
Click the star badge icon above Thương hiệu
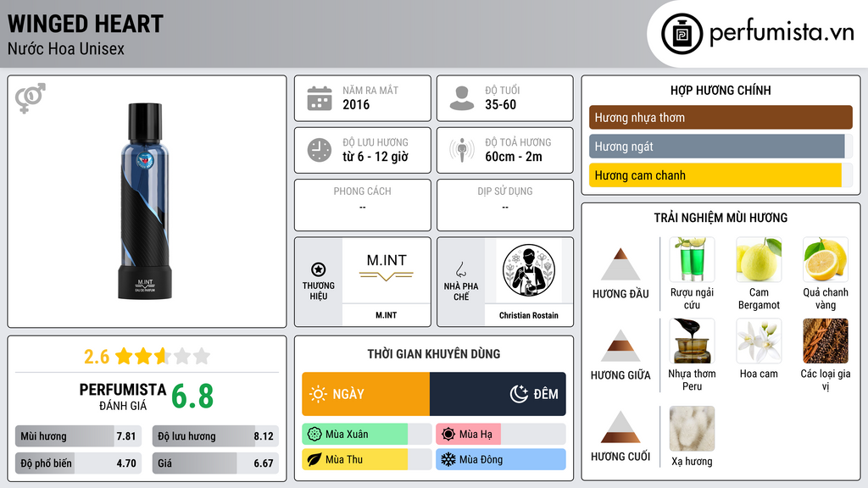coord(319,269)
